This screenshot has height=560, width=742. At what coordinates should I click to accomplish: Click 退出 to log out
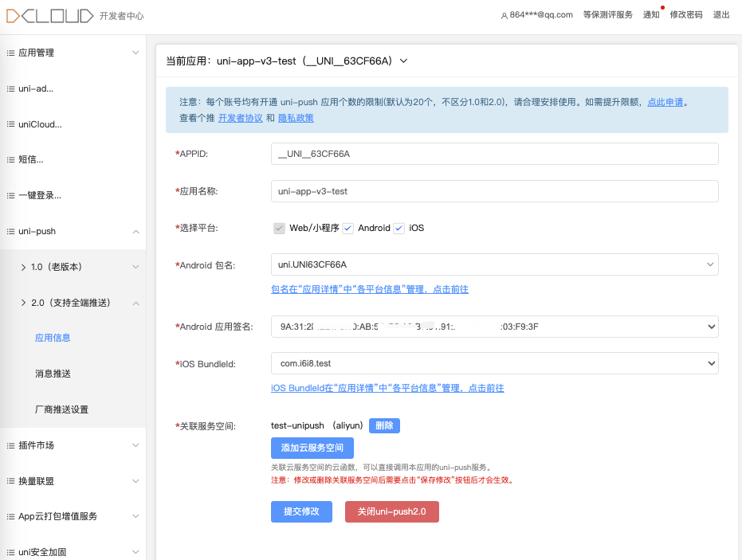[x=721, y=14]
